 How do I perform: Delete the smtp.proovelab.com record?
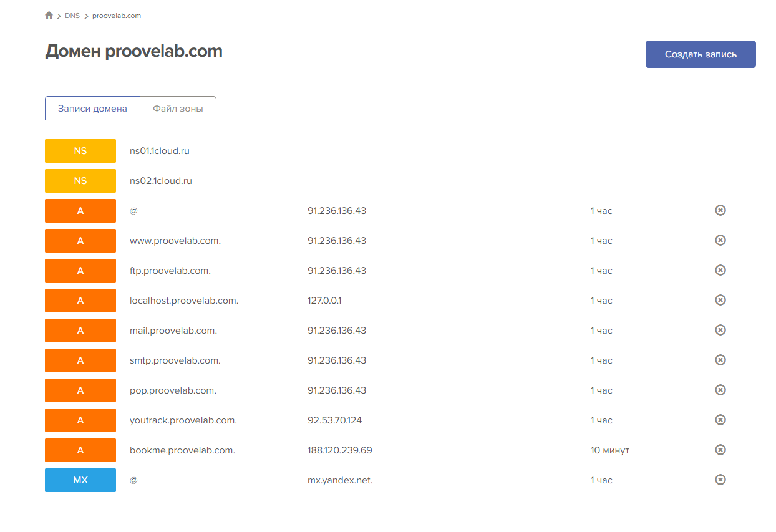click(x=720, y=360)
